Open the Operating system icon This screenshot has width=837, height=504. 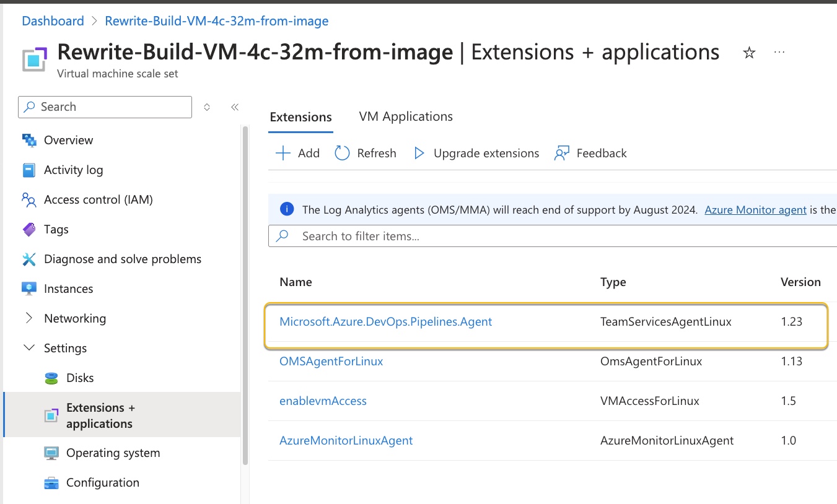coord(51,453)
